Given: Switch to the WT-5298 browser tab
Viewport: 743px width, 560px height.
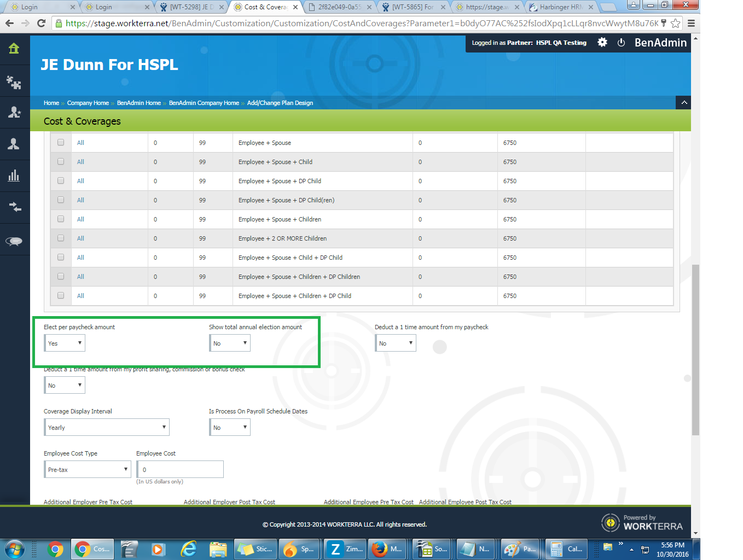Looking at the screenshot, I should pos(190,7).
